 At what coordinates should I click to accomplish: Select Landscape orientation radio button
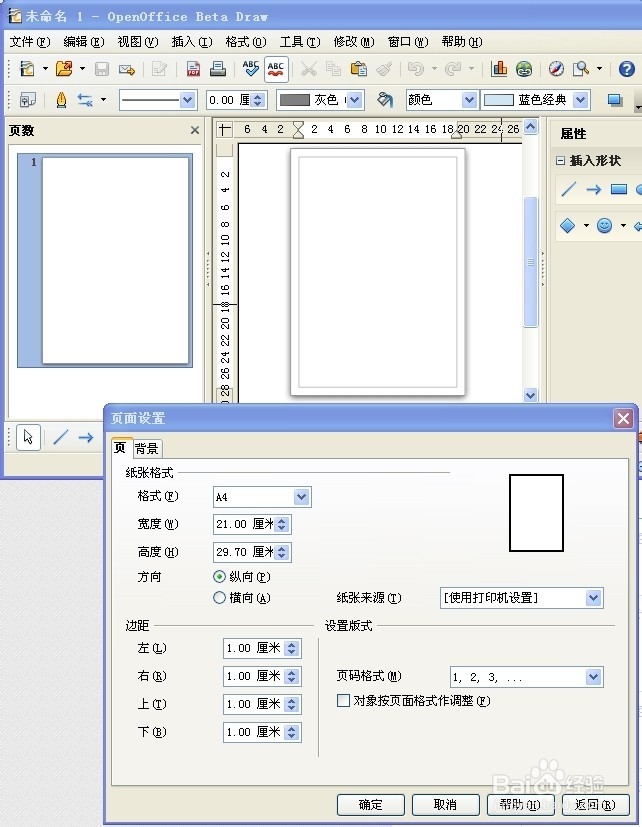219,598
